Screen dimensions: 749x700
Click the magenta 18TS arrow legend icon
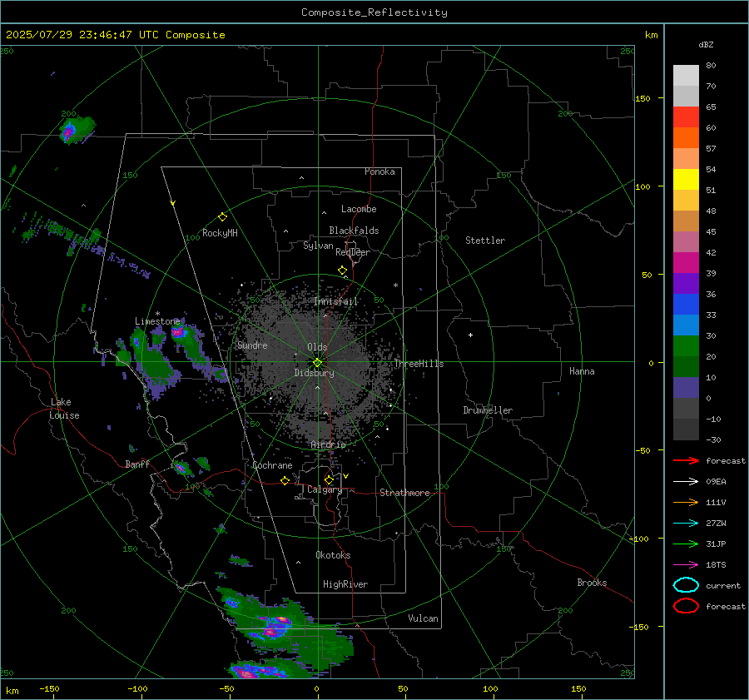[686, 565]
